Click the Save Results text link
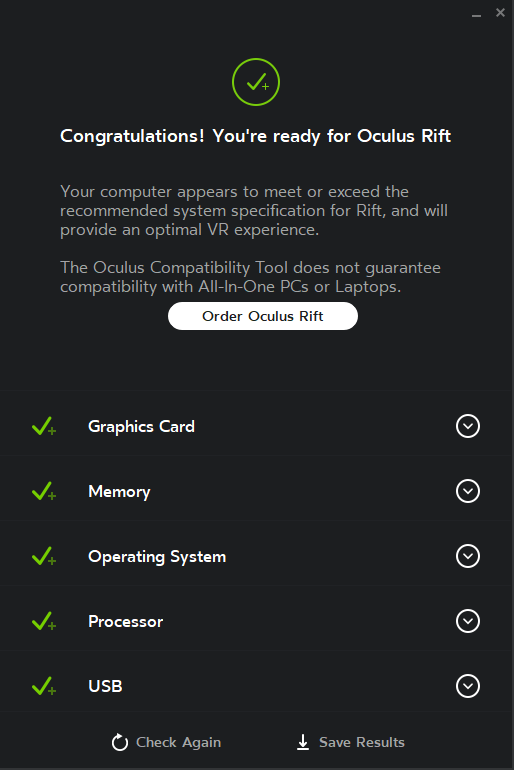The image size is (514, 770). tap(362, 742)
